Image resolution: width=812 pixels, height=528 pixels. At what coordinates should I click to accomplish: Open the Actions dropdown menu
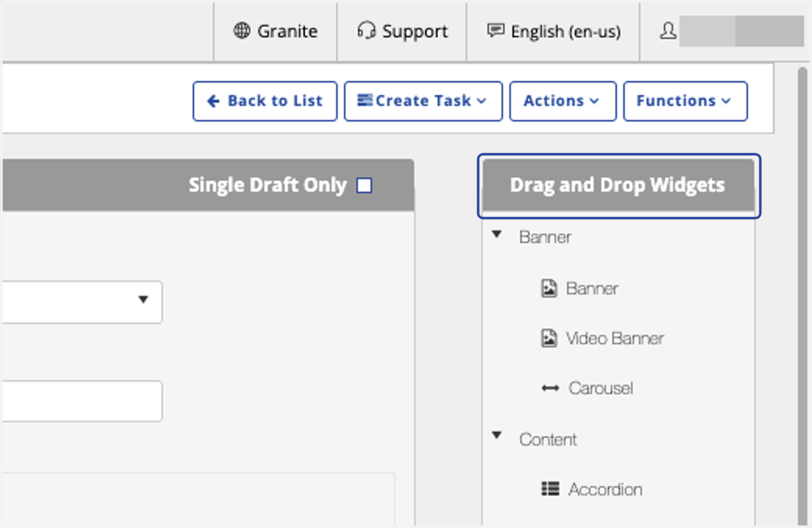(562, 101)
